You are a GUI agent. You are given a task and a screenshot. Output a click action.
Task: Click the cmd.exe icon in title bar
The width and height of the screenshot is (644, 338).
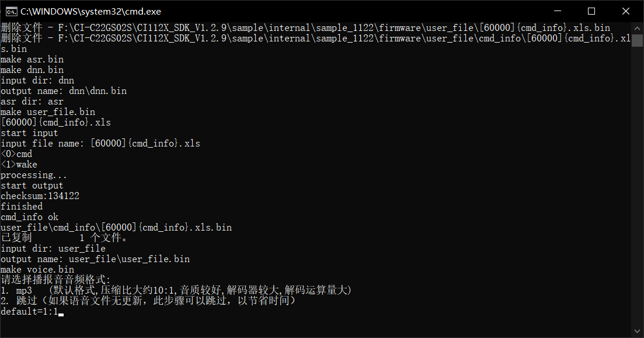pos(11,11)
